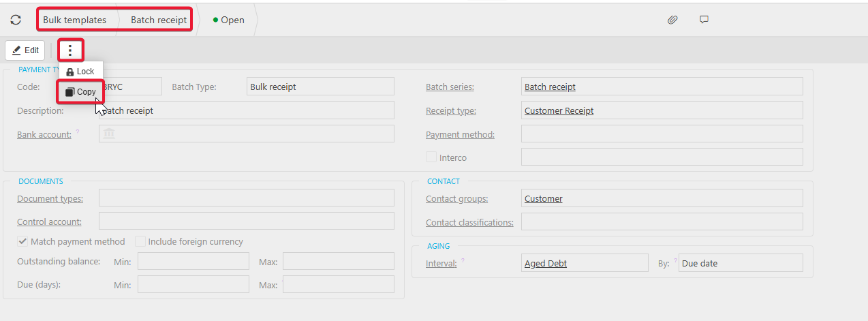Image resolution: width=868 pixels, height=321 pixels.
Task: Open the Control account label link
Action: pyautogui.click(x=49, y=221)
